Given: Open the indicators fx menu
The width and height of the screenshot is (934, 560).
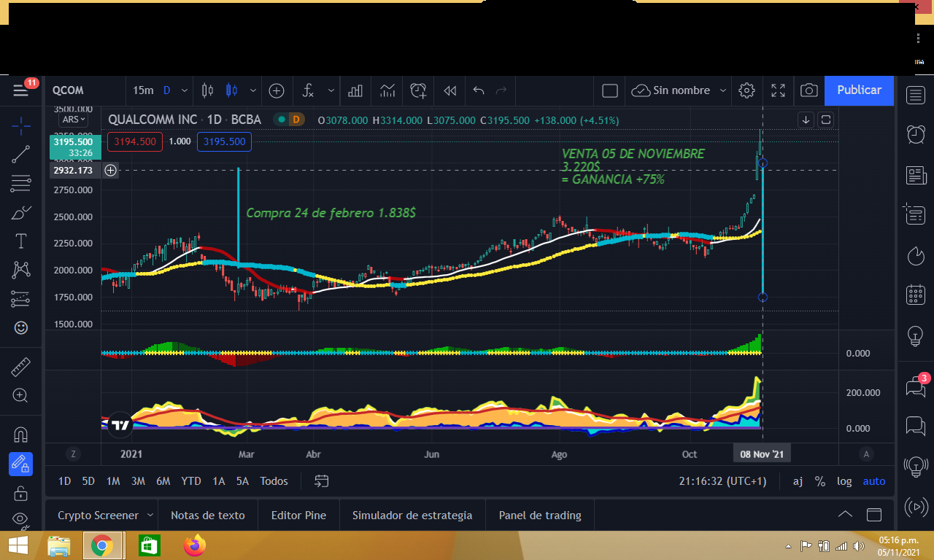Looking at the screenshot, I should [309, 90].
